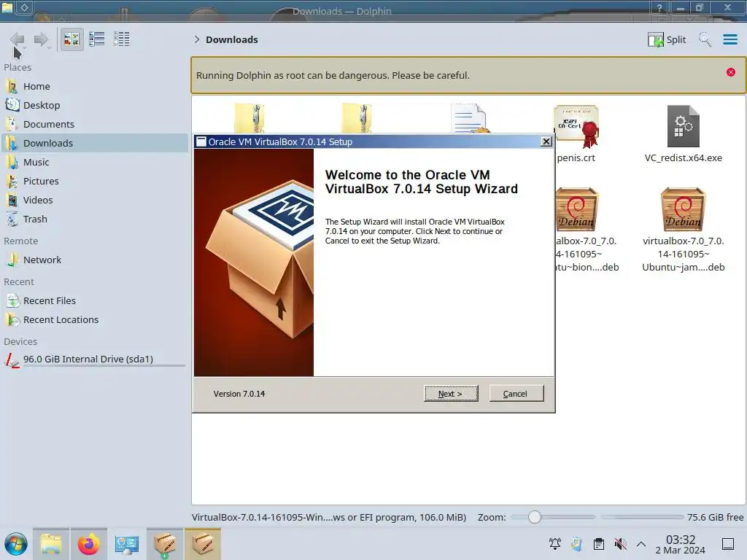Go forward using Dolphin's forward arrow
Viewport: 747px width, 560px height.
tap(42, 39)
